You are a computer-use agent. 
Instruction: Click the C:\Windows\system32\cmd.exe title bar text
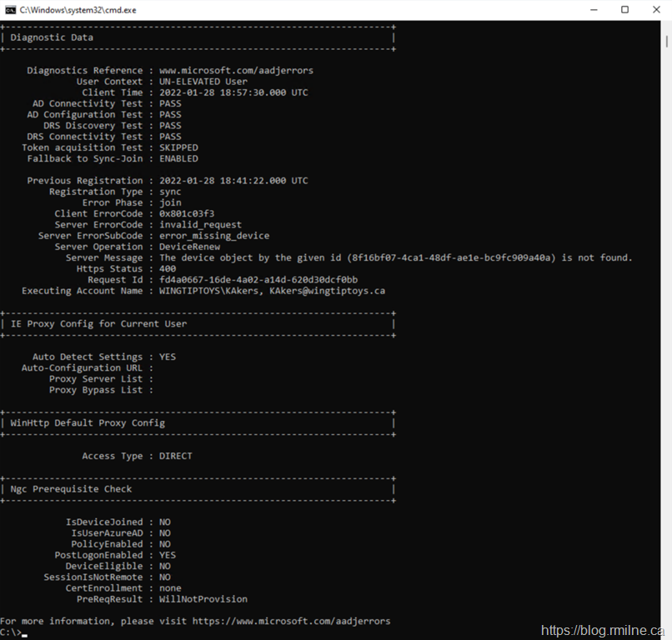[x=78, y=10]
